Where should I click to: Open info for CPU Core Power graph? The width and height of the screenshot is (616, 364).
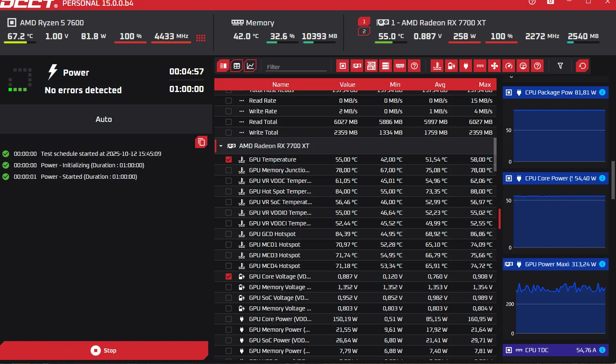(602, 178)
